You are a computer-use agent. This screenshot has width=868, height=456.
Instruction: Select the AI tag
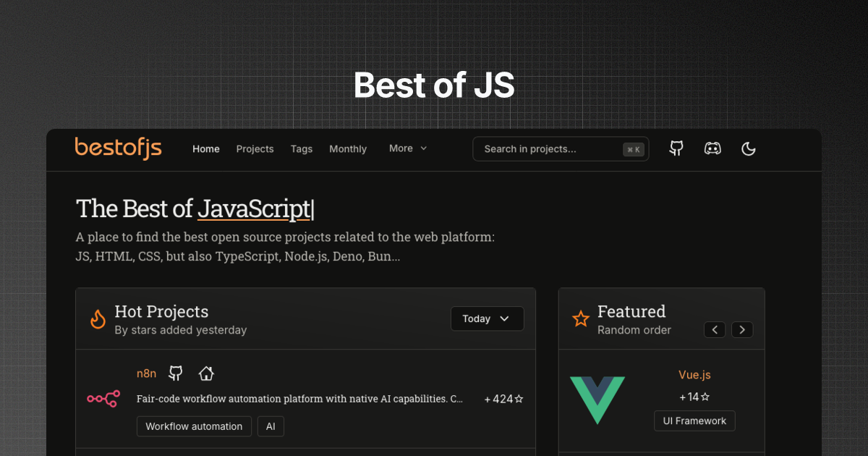pos(271,426)
